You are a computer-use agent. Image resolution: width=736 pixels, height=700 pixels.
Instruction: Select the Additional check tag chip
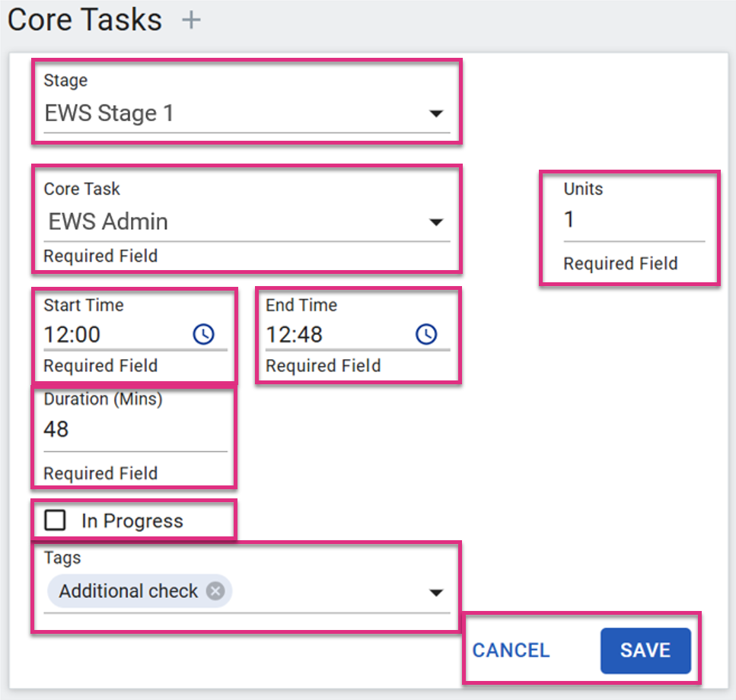139,591
